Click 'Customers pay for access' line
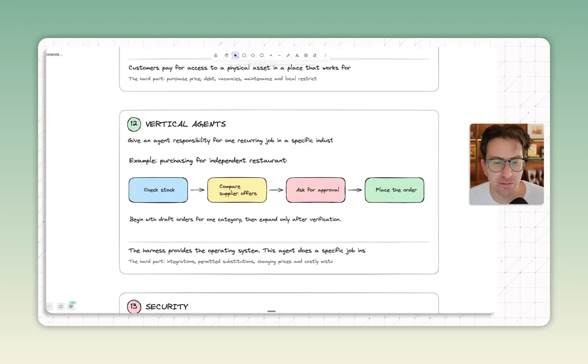Viewport: 588px width, 364px height. coord(240,68)
